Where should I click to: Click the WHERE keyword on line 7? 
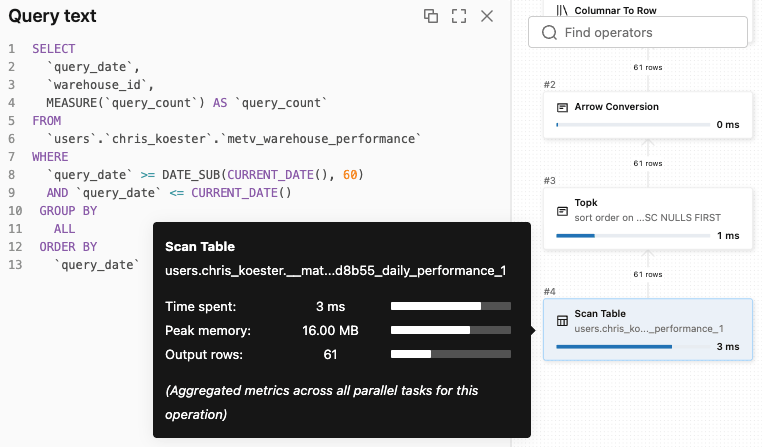coord(50,156)
